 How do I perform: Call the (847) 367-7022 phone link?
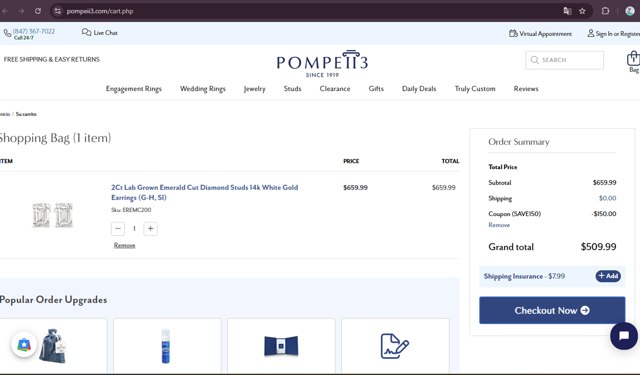tap(33, 31)
